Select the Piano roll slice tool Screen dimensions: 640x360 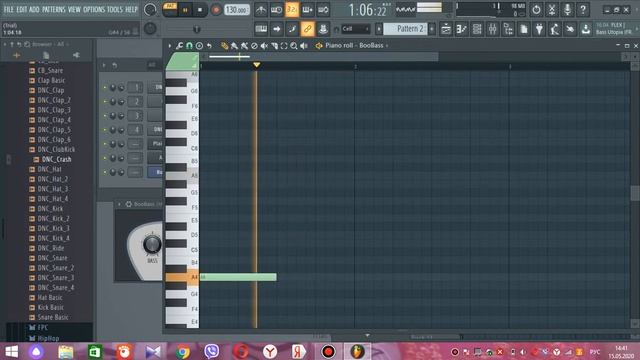coord(274,46)
